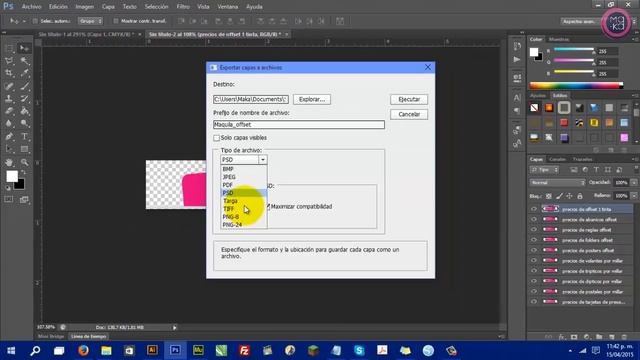Select the Brush tool
The image size is (640, 360).
click(x=24, y=86)
